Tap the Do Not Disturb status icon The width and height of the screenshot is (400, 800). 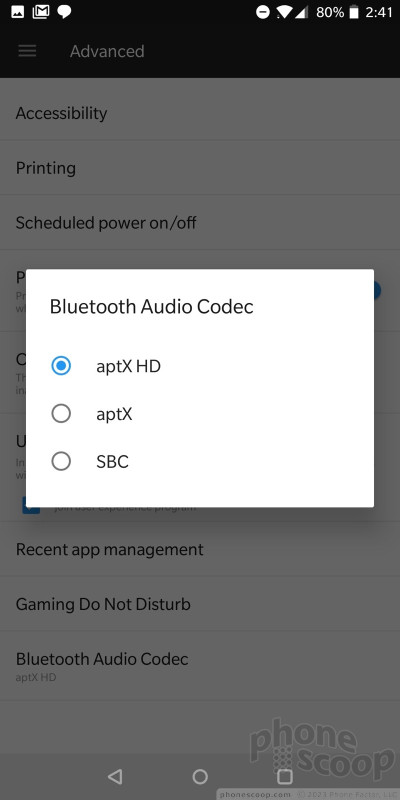click(263, 12)
